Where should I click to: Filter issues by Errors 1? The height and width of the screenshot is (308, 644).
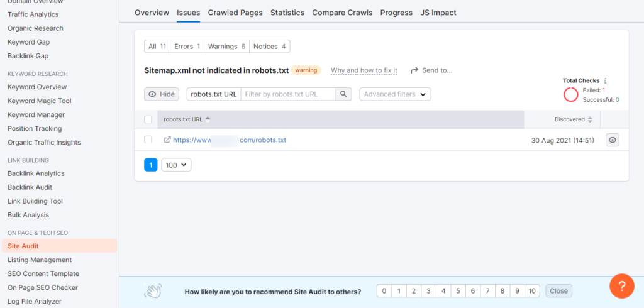coord(187,47)
